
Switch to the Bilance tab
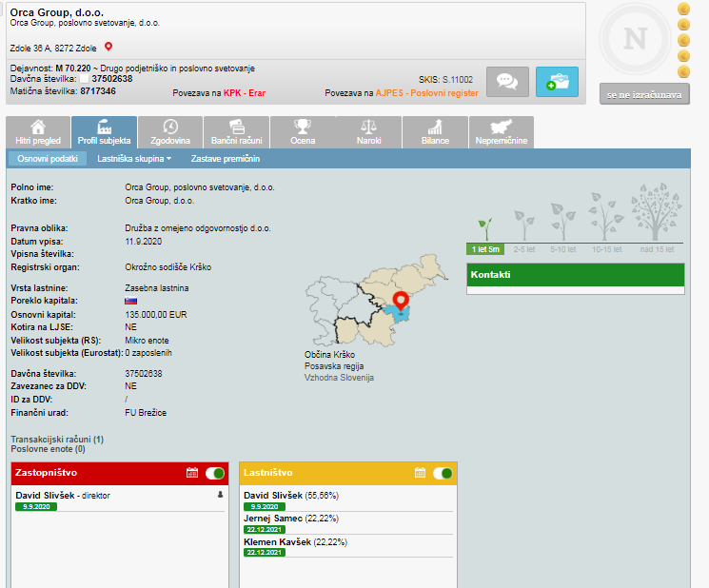(435, 132)
